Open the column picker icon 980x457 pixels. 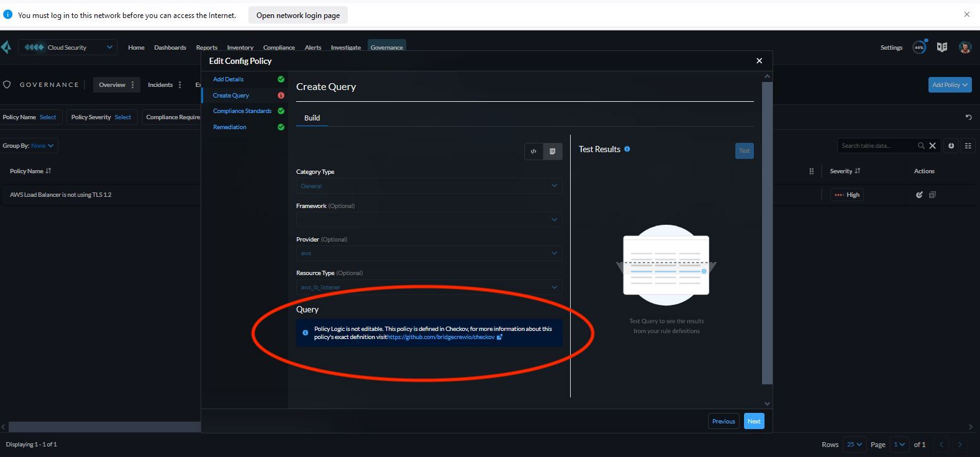[968, 146]
